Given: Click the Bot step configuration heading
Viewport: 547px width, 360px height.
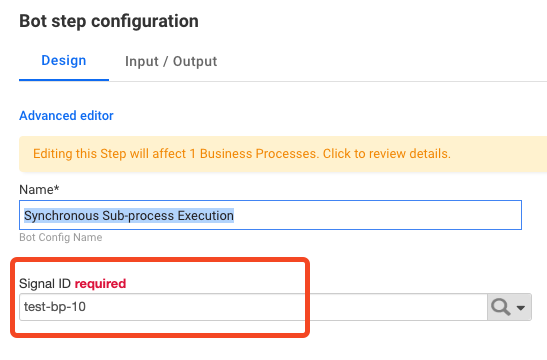Looking at the screenshot, I should 109,21.
